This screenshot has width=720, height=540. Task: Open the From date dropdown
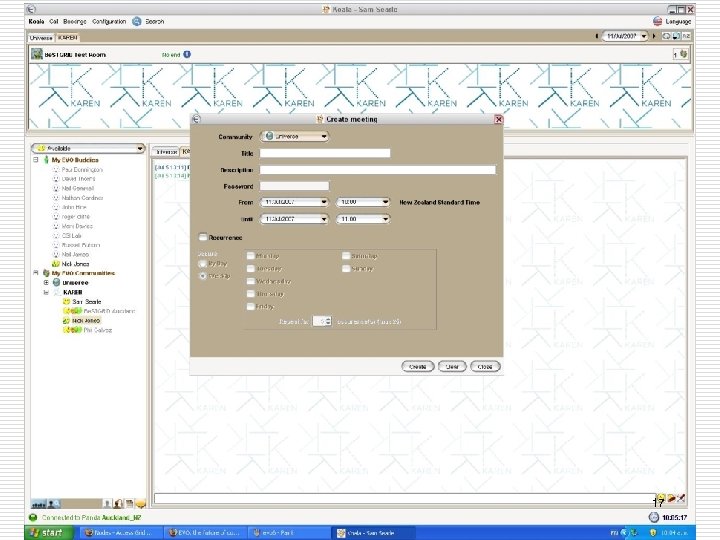(294, 202)
